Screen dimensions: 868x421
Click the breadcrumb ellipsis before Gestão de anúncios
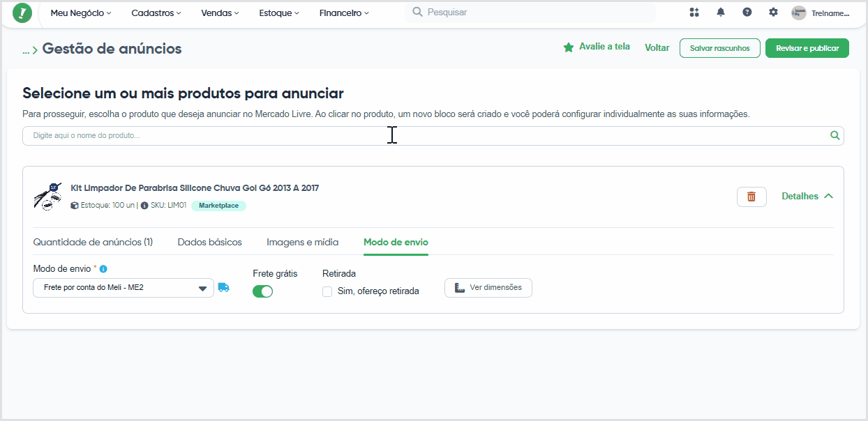tap(26, 50)
